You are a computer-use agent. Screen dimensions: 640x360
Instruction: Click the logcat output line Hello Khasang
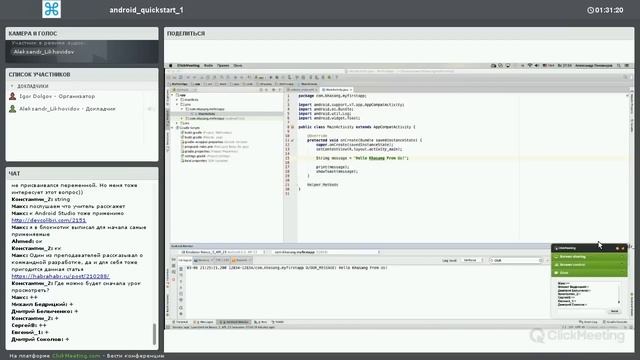pos(287,268)
